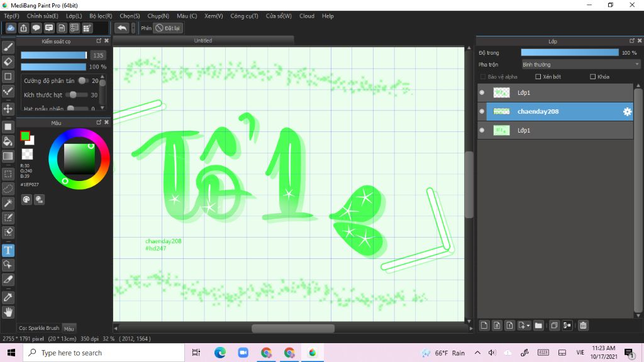
Task: Select the green foreground color swatch
Action: coord(25,136)
